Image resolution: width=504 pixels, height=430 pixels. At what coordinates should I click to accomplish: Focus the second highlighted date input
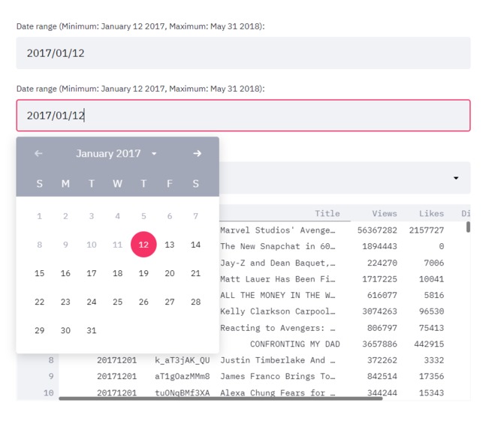[243, 116]
